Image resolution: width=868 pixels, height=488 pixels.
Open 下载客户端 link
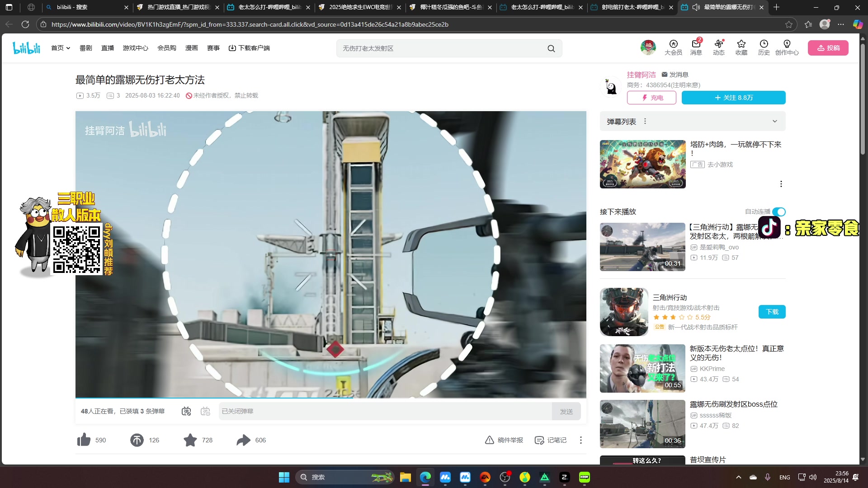coord(249,48)
